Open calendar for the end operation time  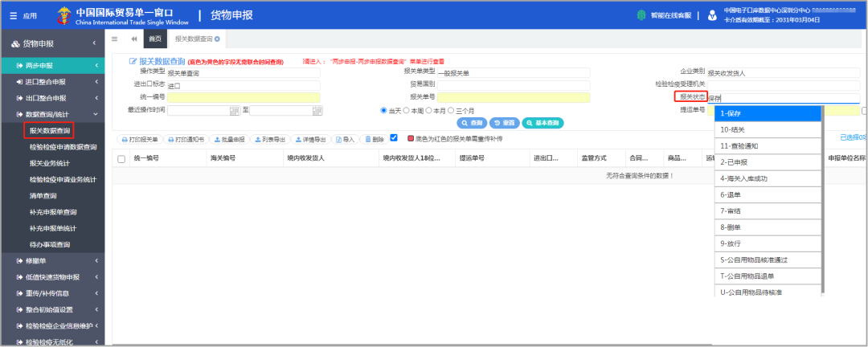tap(317, 110)
